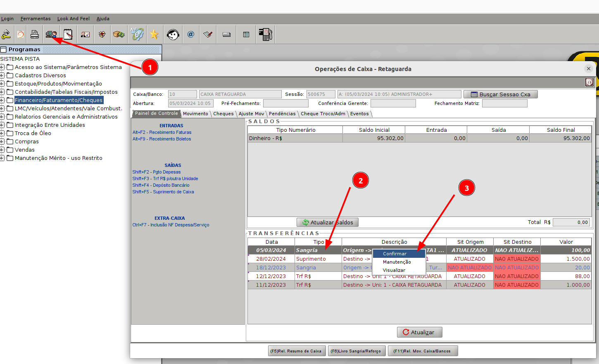Click the blue @ email icon
Image resolution: width=599 pixels, height=364 pixels.
point(191,35)
